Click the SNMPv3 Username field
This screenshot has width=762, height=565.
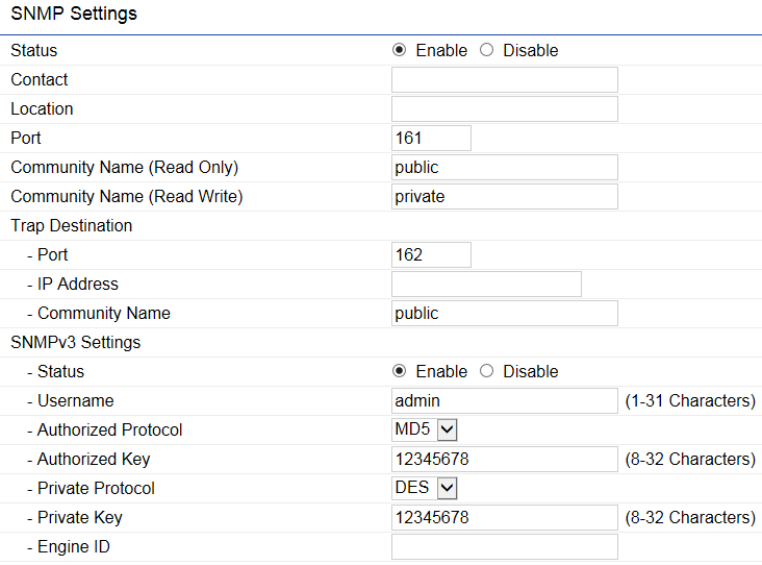504,401
